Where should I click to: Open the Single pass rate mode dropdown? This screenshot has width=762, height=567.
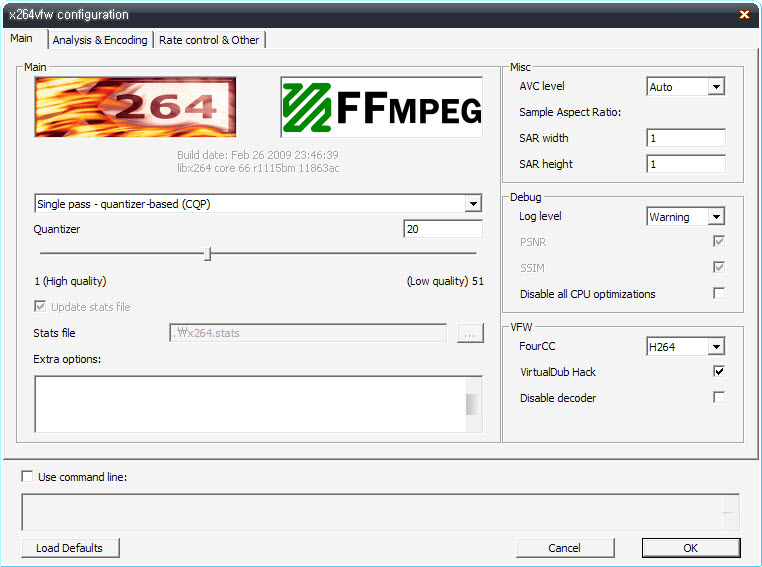point(258,204)
